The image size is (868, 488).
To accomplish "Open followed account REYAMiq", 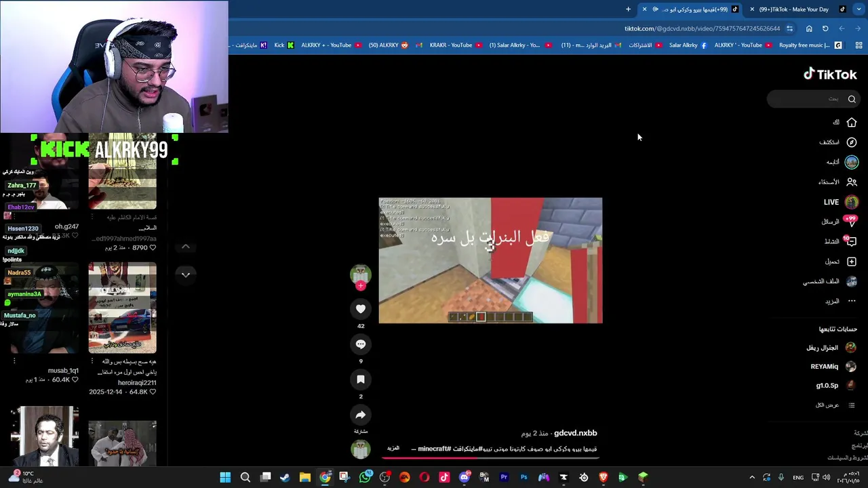I will point(833,367).
